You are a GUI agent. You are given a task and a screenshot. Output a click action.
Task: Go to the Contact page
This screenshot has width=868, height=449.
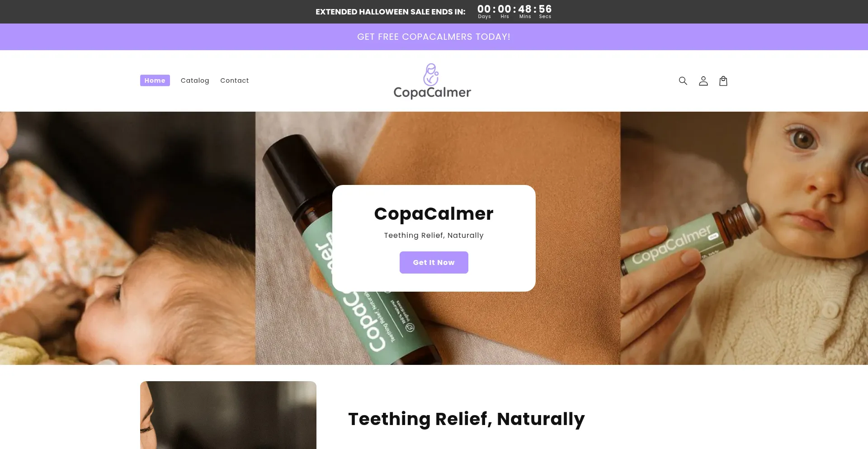click(x=235, y=80)
